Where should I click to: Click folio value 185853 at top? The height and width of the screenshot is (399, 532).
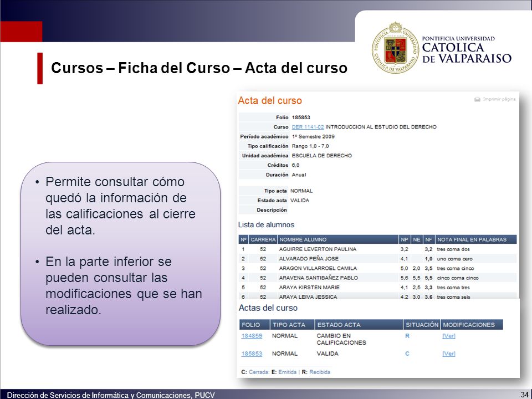(x=301, y=117)
